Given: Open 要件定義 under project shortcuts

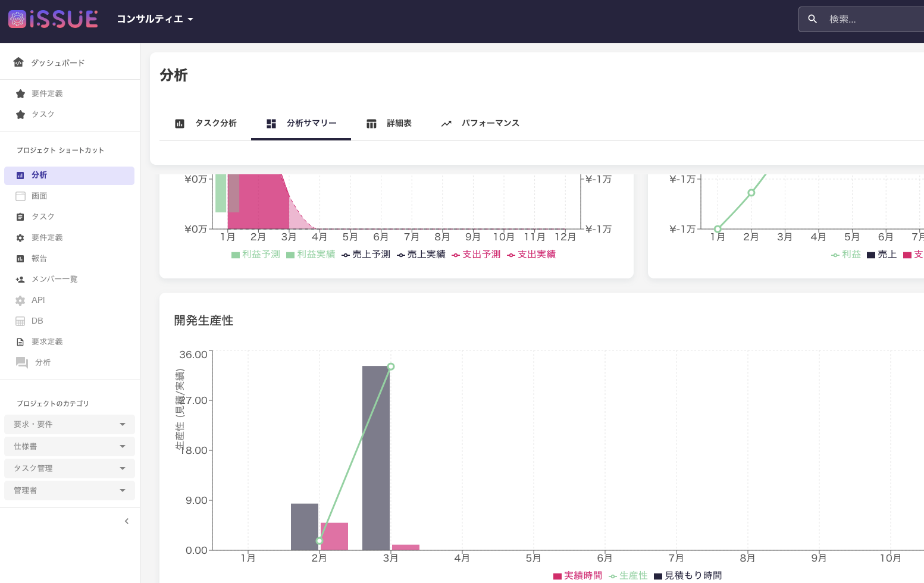Looking at the screenshot, I should coord(46,237).
